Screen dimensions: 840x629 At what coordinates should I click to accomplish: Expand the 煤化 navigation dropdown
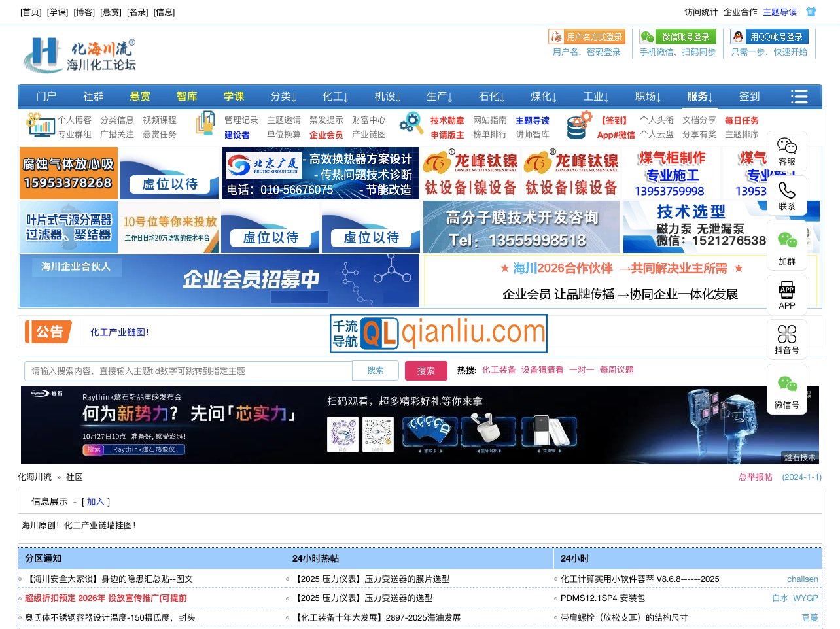click(543, 97)
